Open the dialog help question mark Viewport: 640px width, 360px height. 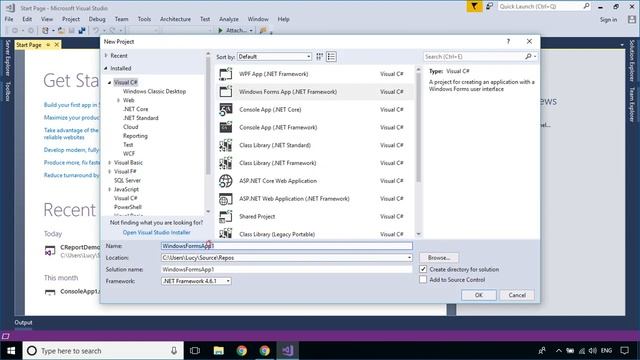click(x=508, y=41)
